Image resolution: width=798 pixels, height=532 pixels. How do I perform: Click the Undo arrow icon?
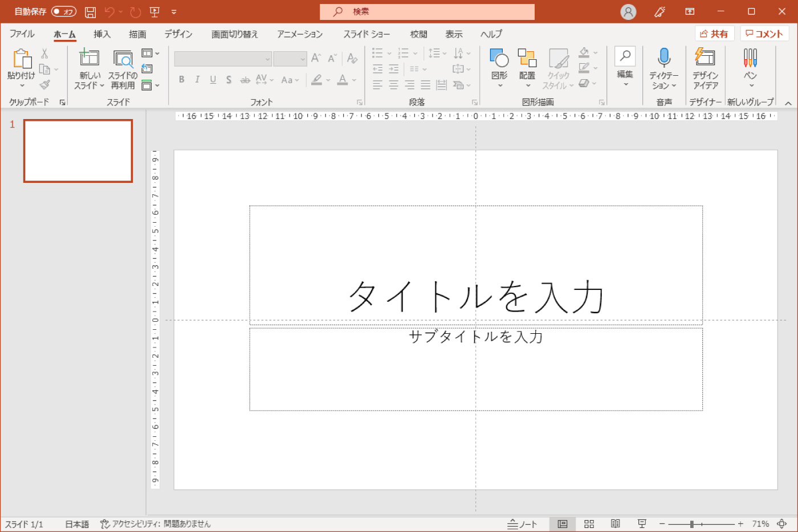[x=110, y=11]
